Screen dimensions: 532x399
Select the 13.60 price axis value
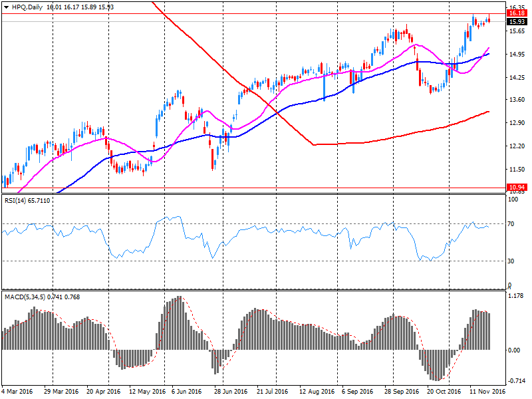coord(517,100)
